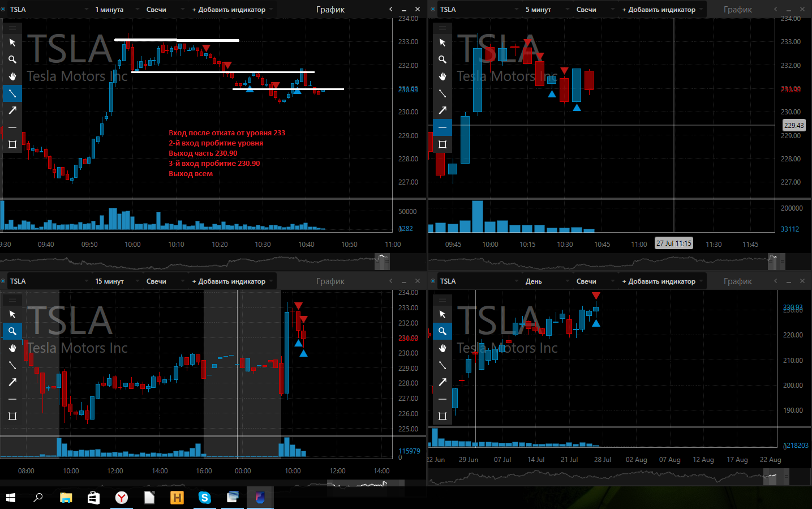Select the zoom magnifier in the 5-minute chart
812x509 pixels.
[442, 59]
